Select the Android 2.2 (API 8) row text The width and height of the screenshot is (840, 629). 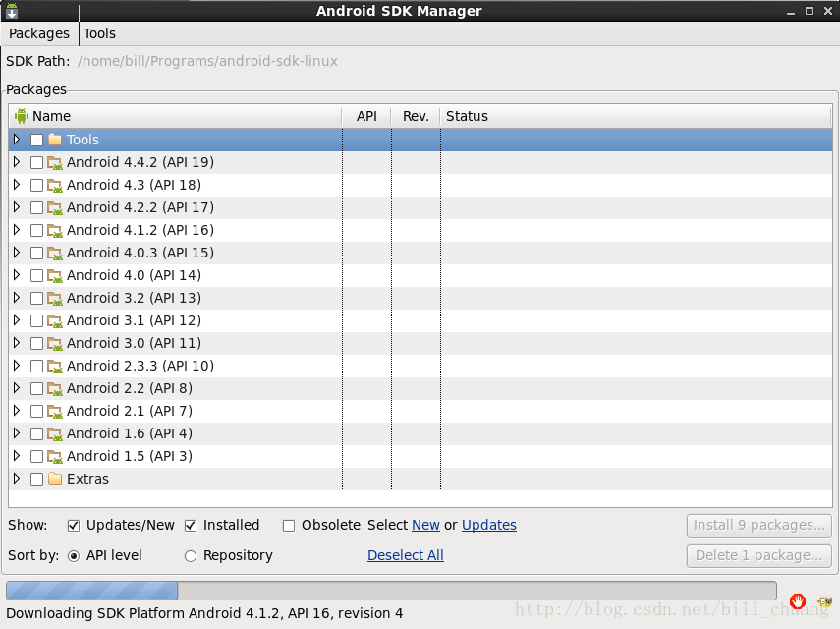pyautogui.click(x=130, y=388)
